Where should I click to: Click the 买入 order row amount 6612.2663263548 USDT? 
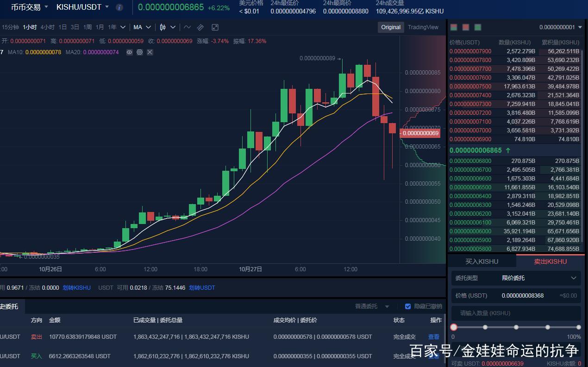tap(80, 356)
